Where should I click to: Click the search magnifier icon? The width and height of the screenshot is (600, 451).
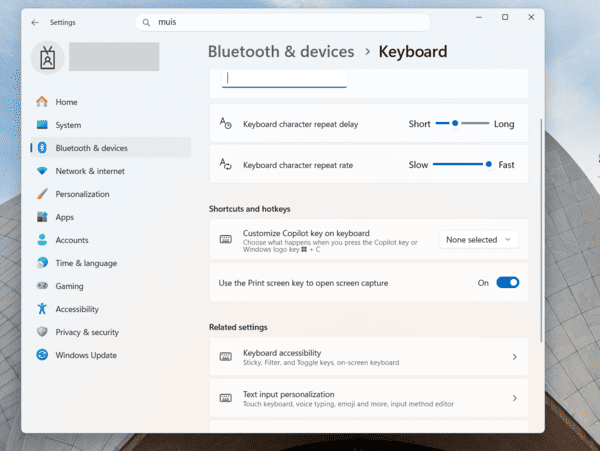click(146, 23)
